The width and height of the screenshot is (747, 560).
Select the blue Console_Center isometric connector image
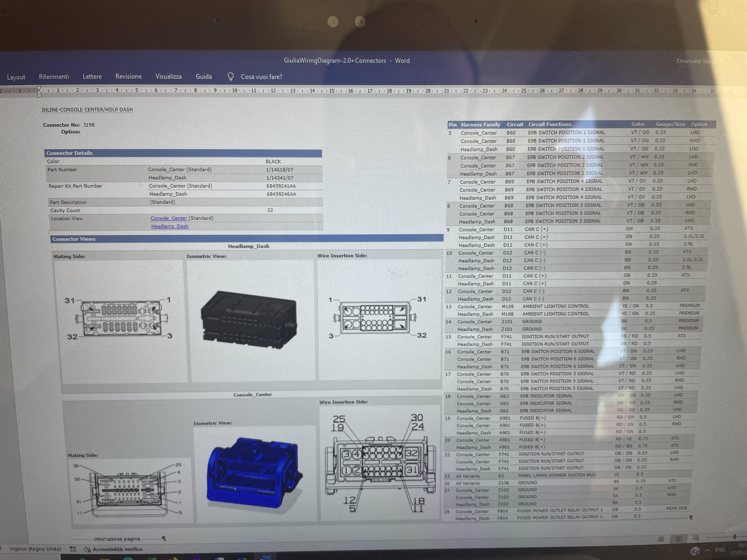(254, 473)
